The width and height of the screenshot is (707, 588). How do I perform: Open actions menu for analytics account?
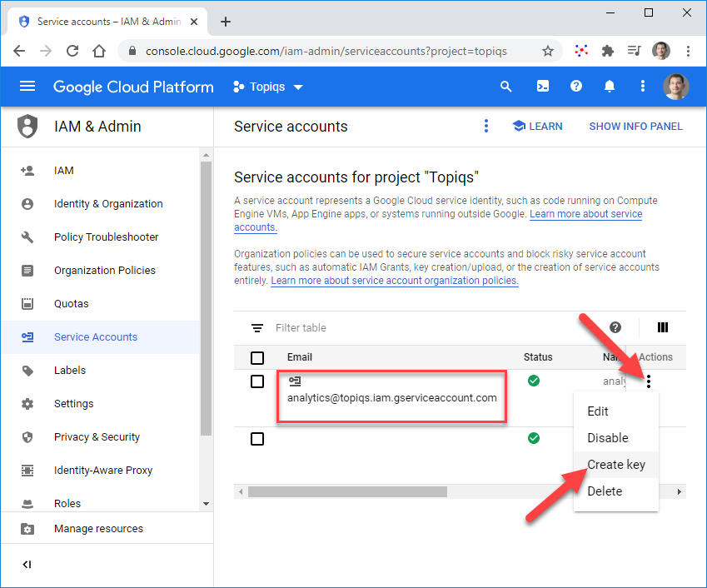click(649, 381)
